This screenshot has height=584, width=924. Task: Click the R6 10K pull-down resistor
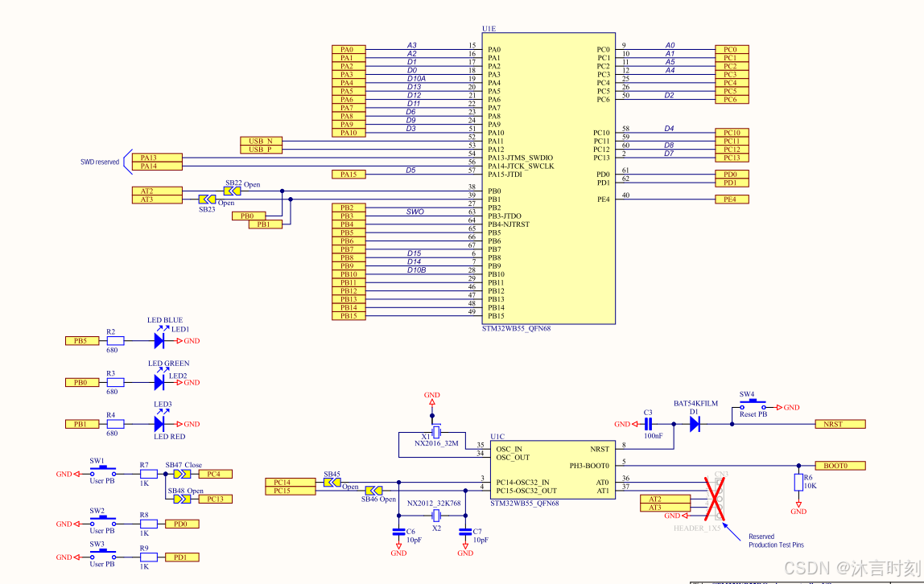point(798,482)
